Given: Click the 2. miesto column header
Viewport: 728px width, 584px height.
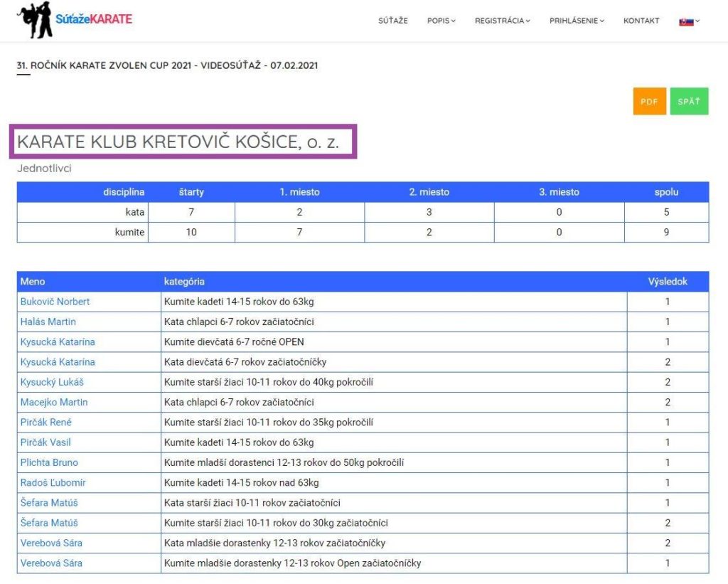Looking at the screenshot, I should tap(429, 192).
